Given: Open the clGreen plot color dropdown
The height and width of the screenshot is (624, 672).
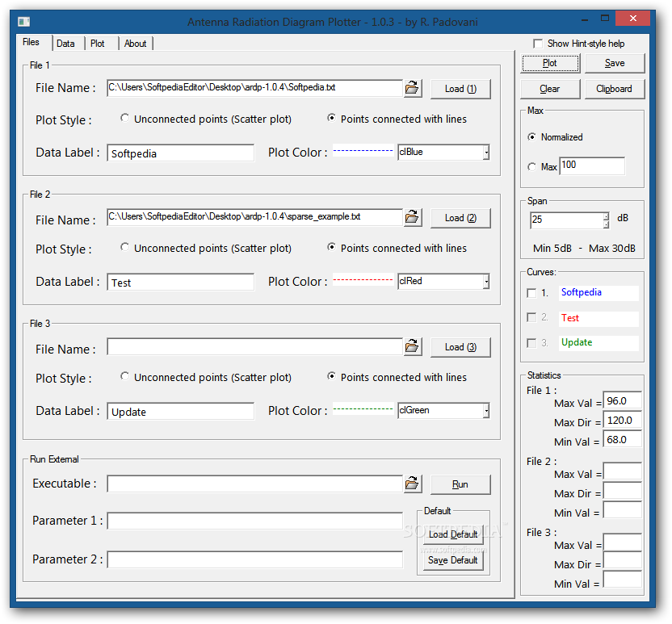Looking at the screenshot, I should pyautogui.click(x=486, y=411).
